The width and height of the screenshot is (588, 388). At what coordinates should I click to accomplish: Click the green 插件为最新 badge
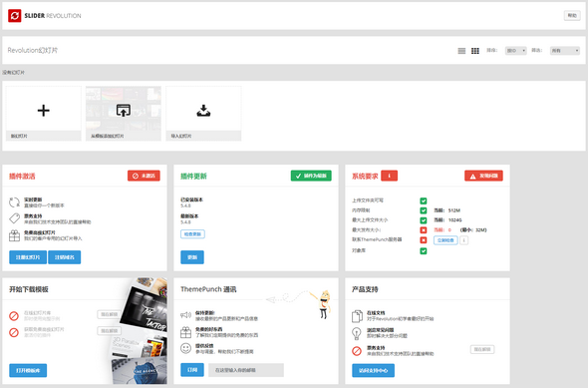click(x=311, y=176)
